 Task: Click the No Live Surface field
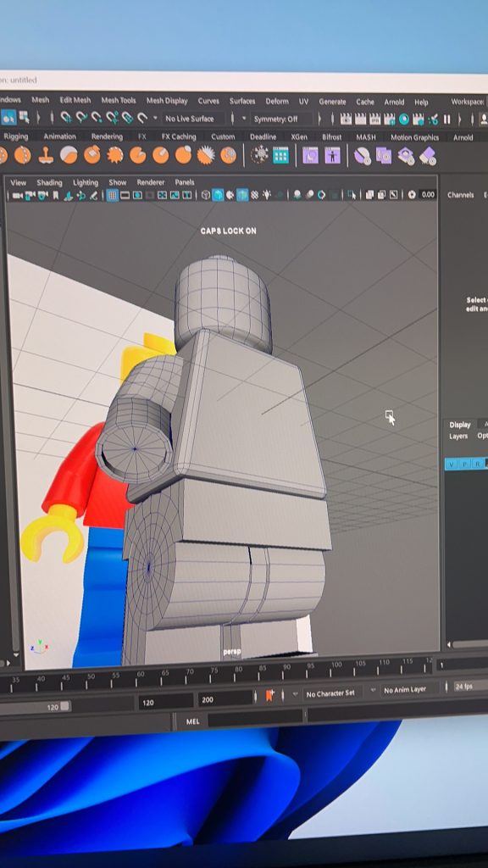point(193,119)
